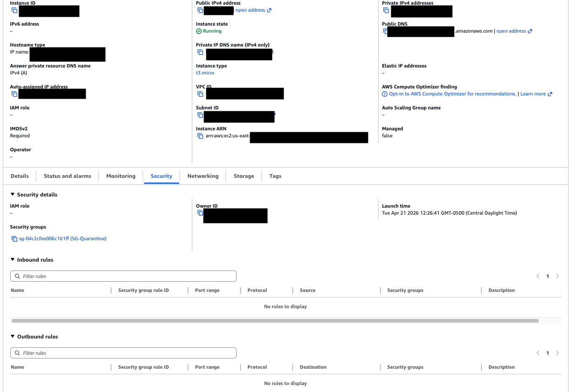This screenshot has width=571, height=392.
Task: Click Inbound Security group rule ID column header
Action: click(143, 291)
